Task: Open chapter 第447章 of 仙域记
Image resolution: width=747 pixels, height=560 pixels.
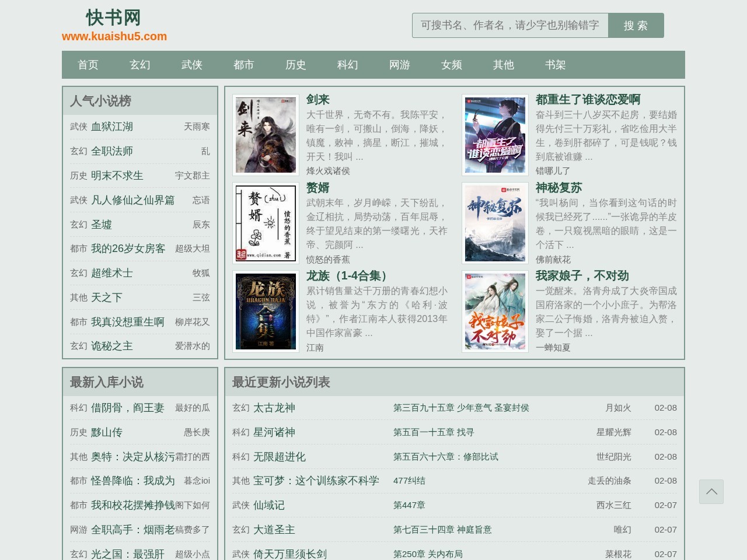Action: [x=410, y=505]
